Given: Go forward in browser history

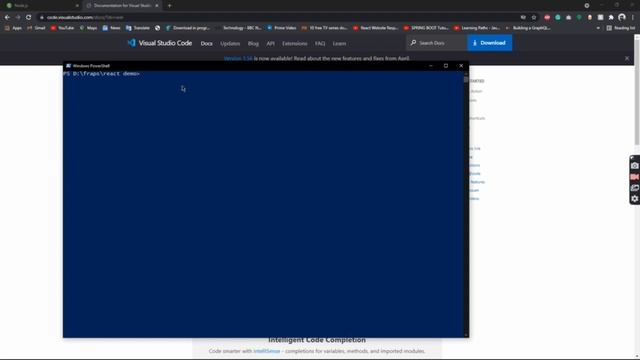Looking at the screenshot, I should (18, 17).
